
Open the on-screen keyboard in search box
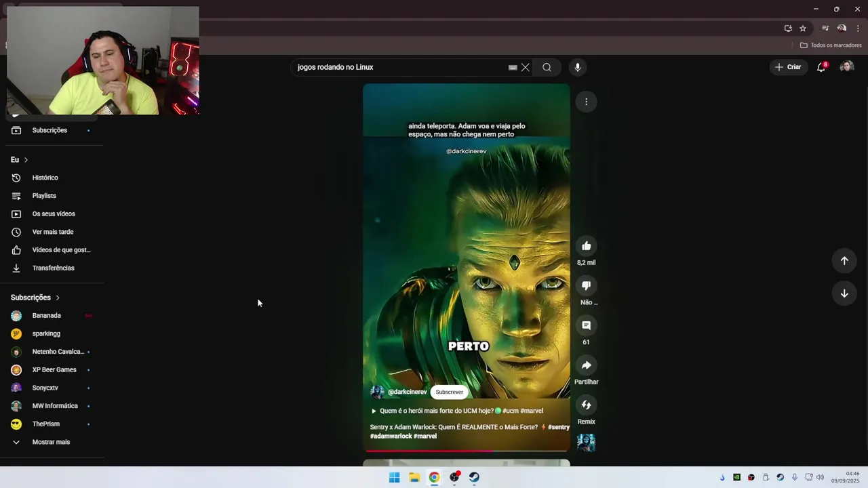(x=513, y=67)
